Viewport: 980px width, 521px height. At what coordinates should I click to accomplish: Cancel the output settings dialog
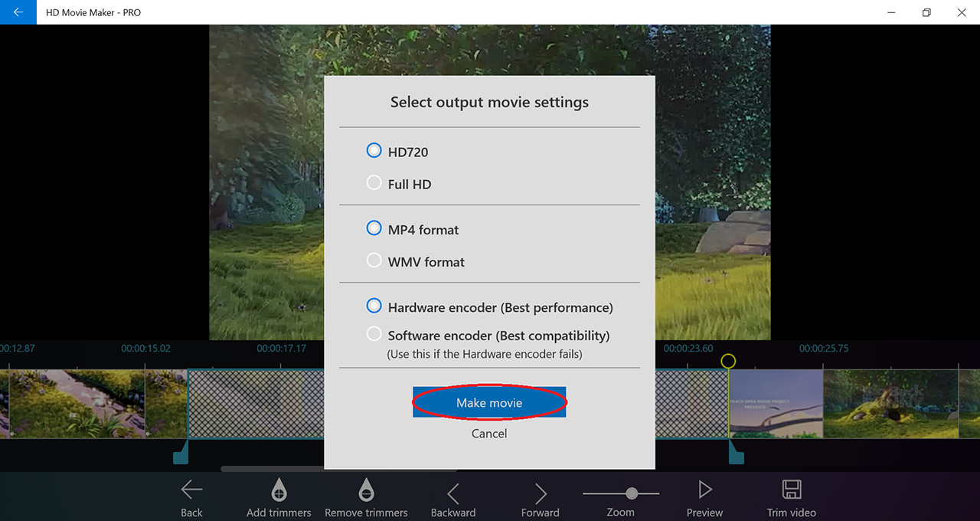(x=489, y=433)
